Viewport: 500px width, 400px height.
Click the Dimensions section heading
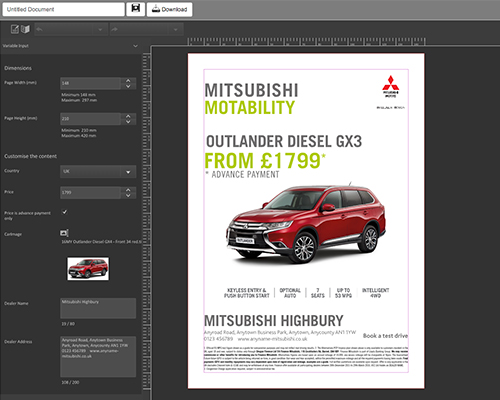[x=18, y=68]
